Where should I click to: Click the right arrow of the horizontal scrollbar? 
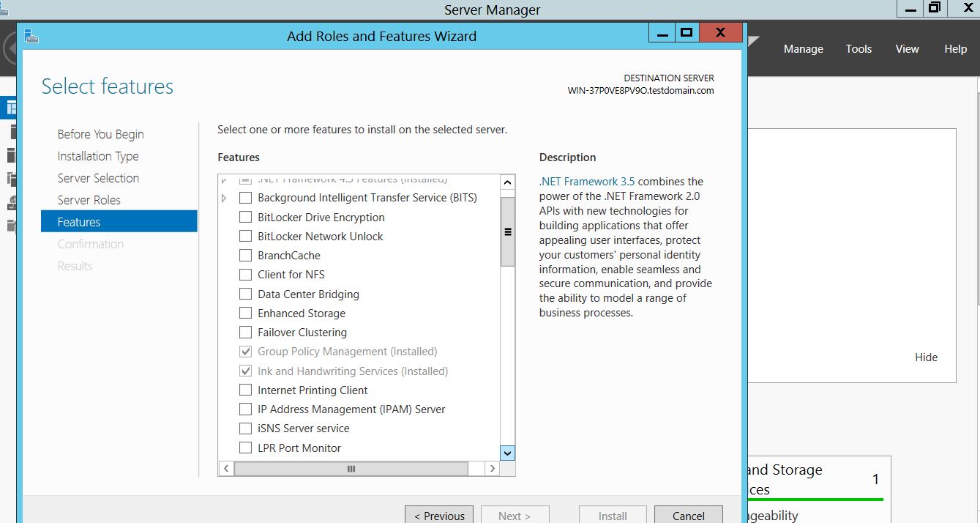(493, 468)
